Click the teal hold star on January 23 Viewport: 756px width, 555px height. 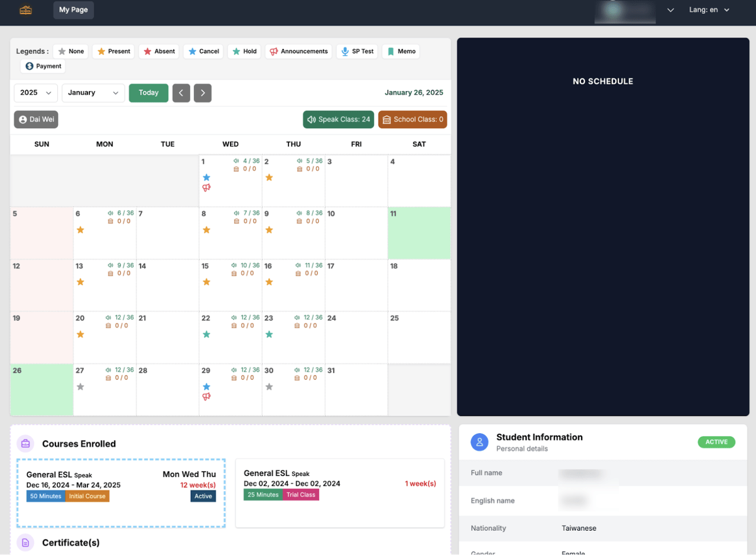(269, 335)
